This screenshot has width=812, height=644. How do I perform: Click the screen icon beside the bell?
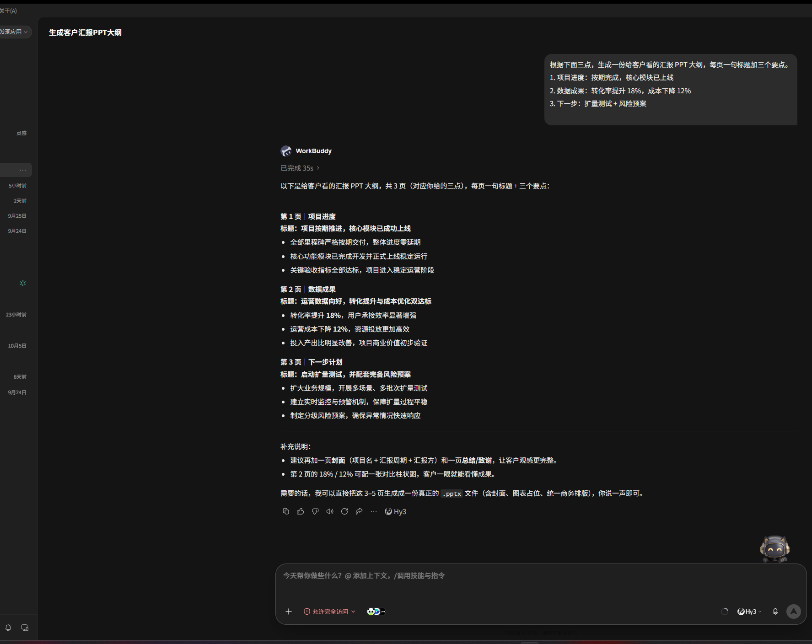(x=25, y=628)
